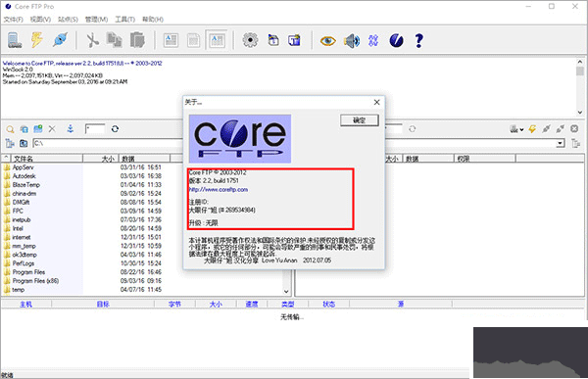The image size is (588, 379).
Task: Click the 确定 button in About dialog
Action: pos(360,120)
